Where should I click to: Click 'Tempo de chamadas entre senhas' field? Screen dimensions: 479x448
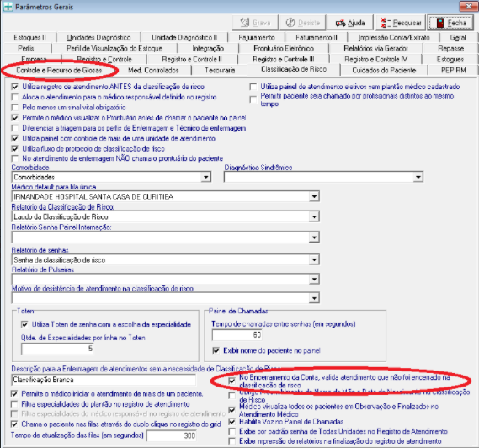pyautogui.click(x=237, y=335)
